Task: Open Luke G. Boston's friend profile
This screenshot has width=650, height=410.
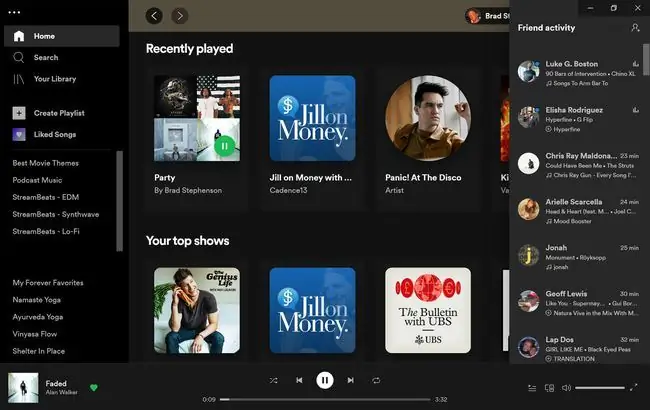Action: (x=571, y=64)
